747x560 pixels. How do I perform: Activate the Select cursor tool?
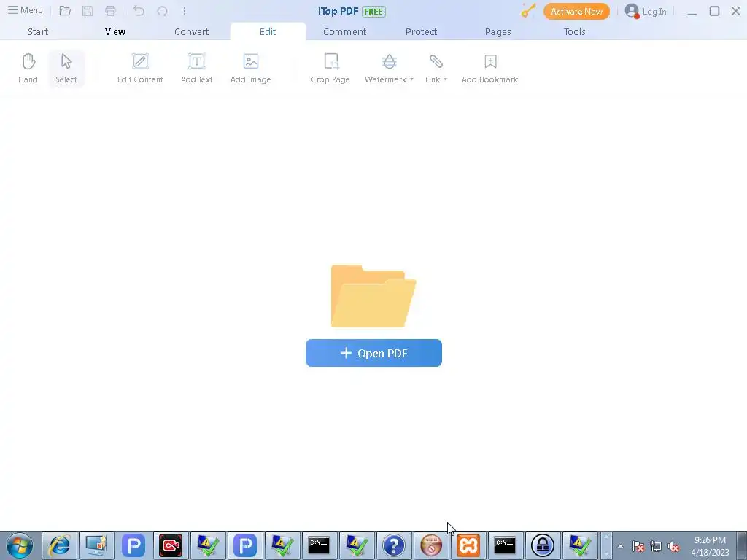[66, 69]
